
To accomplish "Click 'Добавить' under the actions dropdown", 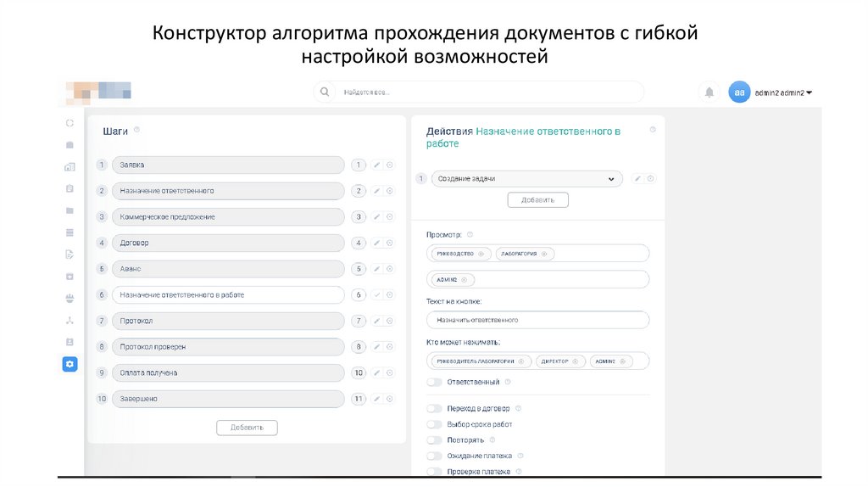I will tap(537, 200).
